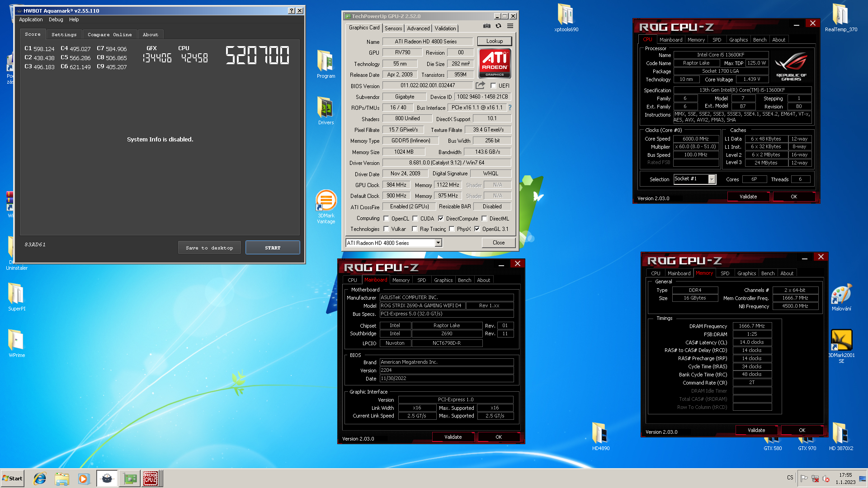Open the HD 3870X2 folder
Screen dimensions: 868x488
841,436
